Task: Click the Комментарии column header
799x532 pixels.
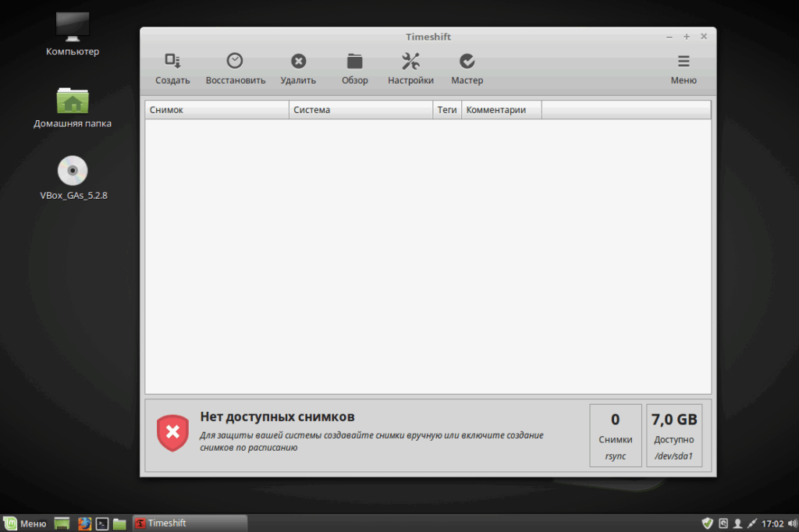Action: tap(502, 109)
